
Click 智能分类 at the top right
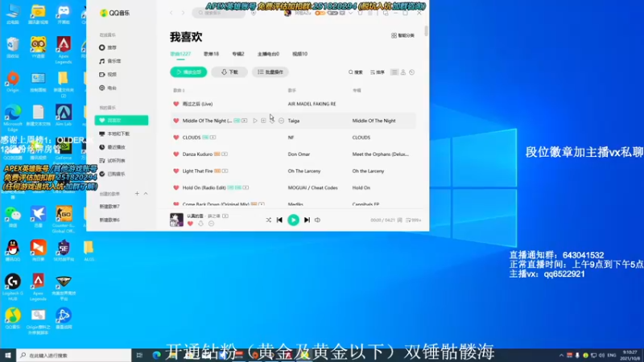[402, 35]
